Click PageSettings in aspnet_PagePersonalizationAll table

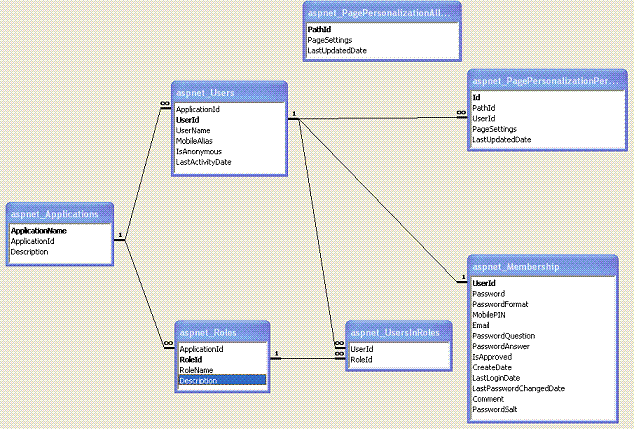[x=330, y=40]
